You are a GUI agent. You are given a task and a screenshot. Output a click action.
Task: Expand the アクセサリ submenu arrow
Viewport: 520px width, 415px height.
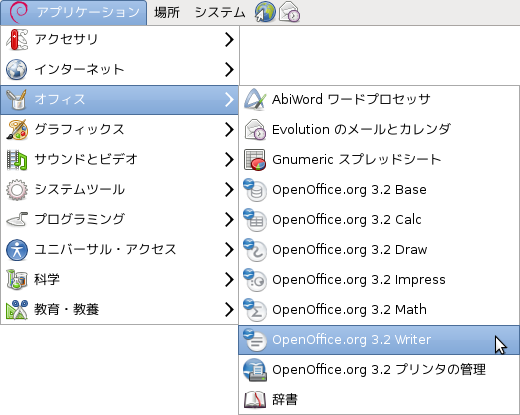coord(229,39)
